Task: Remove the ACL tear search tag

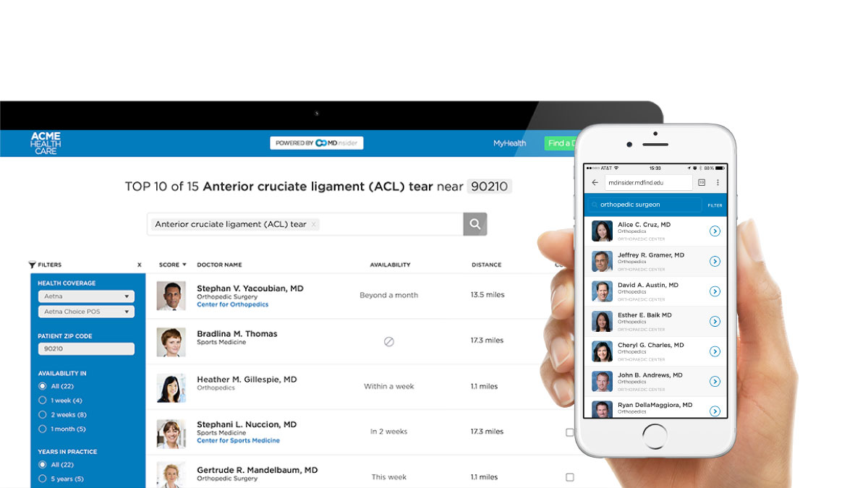Action: (313, 225)
